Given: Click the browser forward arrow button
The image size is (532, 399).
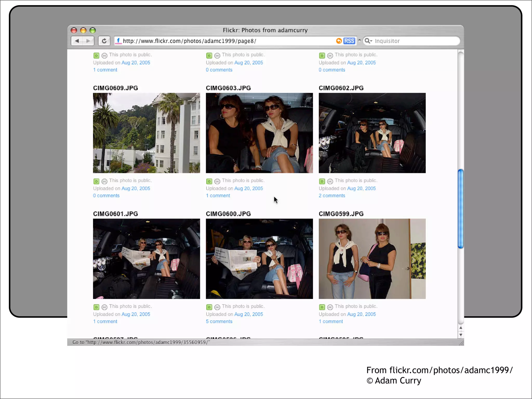Looking at the screenshot, I should (x=88, y=41).
